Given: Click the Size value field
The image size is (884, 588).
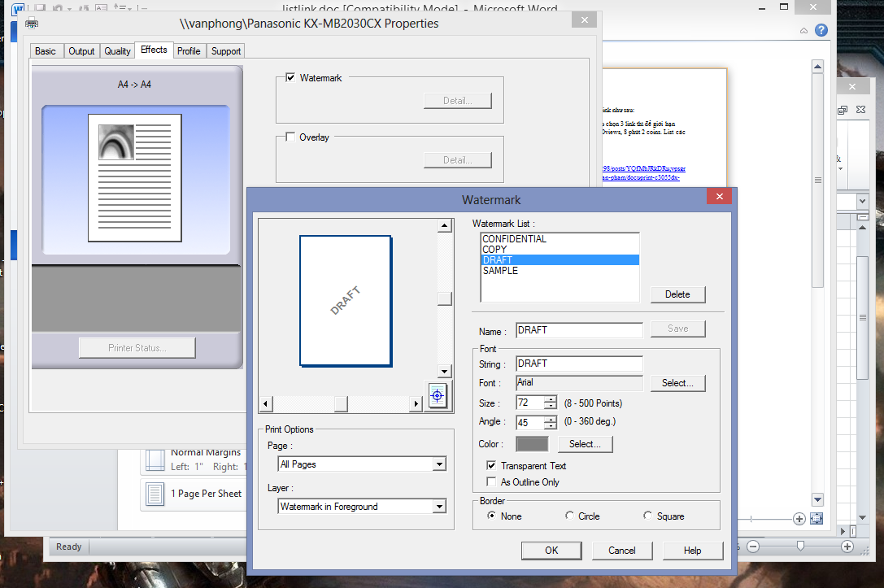Looking at the screenshot, I should [x=530, y=403].
